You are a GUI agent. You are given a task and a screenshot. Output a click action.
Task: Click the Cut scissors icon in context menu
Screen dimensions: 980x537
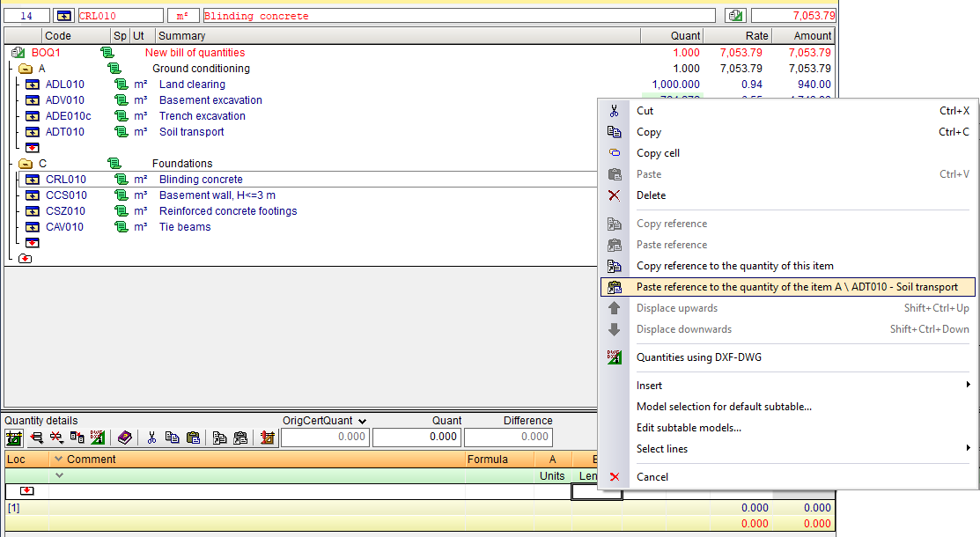tap(615, 111)
